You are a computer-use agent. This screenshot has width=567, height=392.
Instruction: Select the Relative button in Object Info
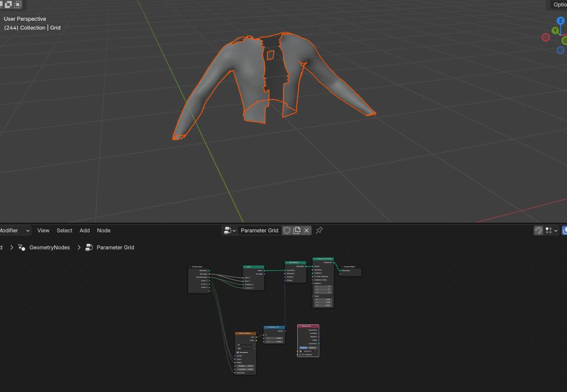coord(313,348)
